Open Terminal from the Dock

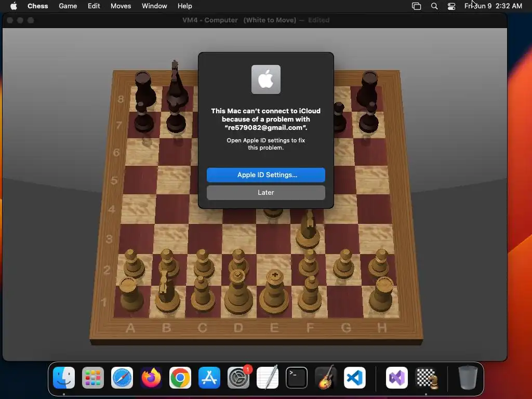(x=297, y=377)
